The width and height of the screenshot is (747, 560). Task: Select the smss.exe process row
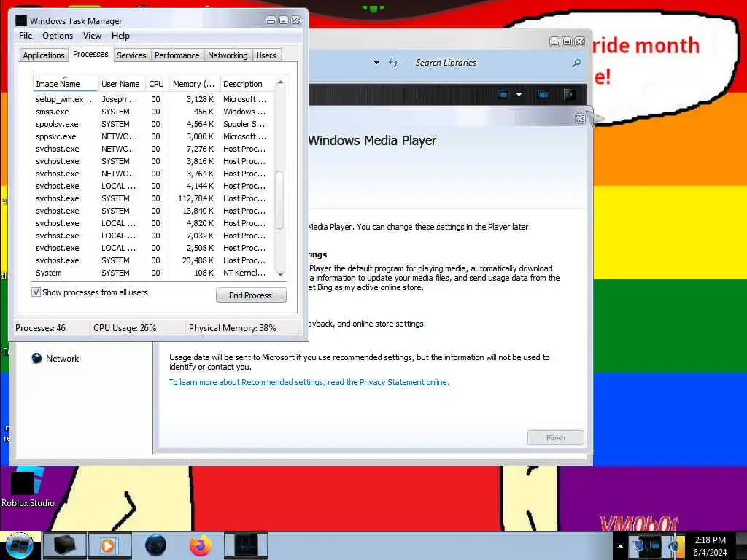153,112
